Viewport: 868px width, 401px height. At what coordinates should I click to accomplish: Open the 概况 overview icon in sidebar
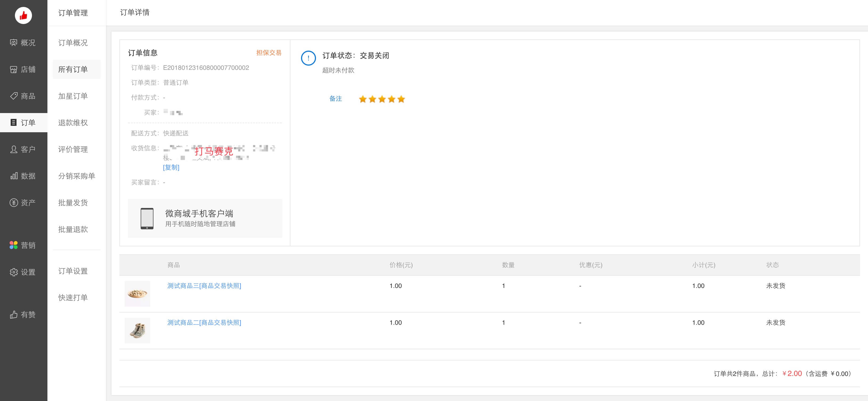[x=14, y=42]
